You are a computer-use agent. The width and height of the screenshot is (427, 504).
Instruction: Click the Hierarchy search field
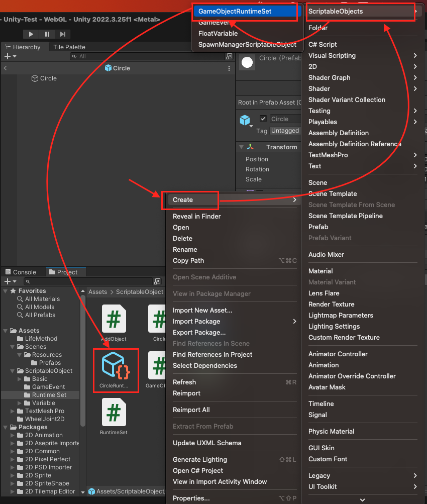(148, 56)
